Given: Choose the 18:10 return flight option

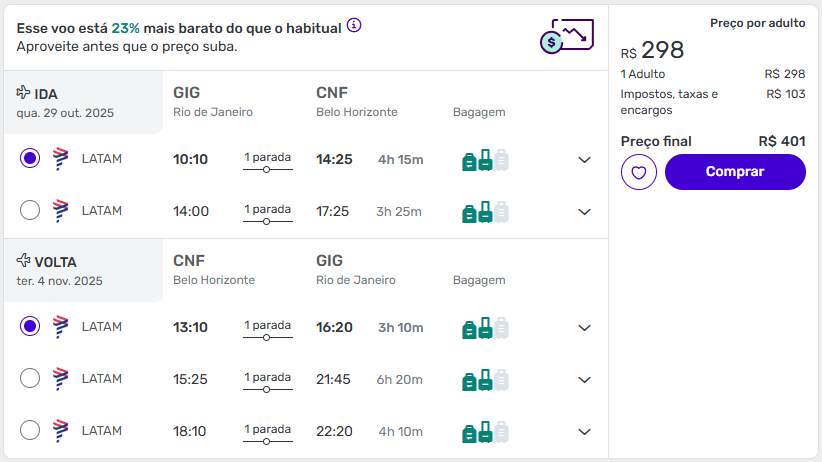Looking at the screenshot, I should pyautogui.click(x=30, y=430).
